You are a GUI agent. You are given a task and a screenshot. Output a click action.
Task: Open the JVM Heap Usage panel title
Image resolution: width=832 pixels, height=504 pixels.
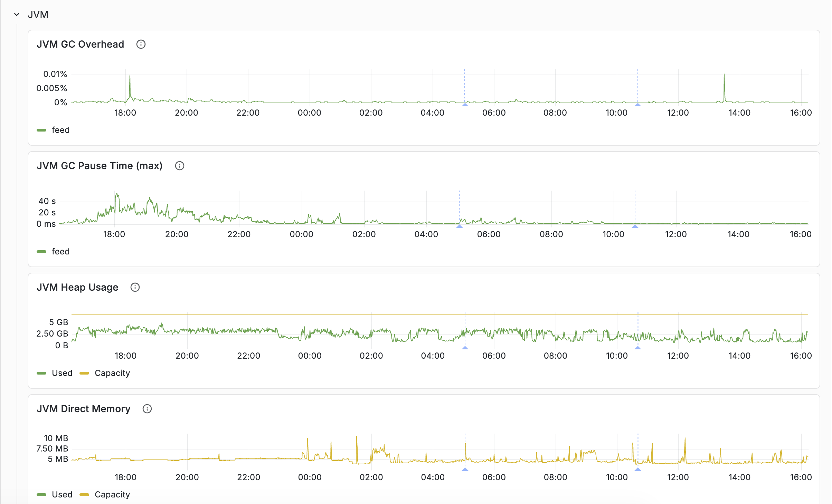click(77, 287)
